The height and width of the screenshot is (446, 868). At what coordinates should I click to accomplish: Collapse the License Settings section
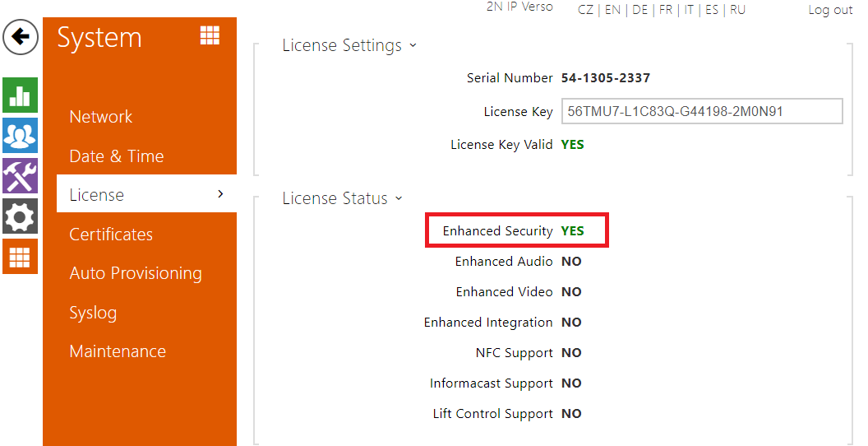coord(413,45)
